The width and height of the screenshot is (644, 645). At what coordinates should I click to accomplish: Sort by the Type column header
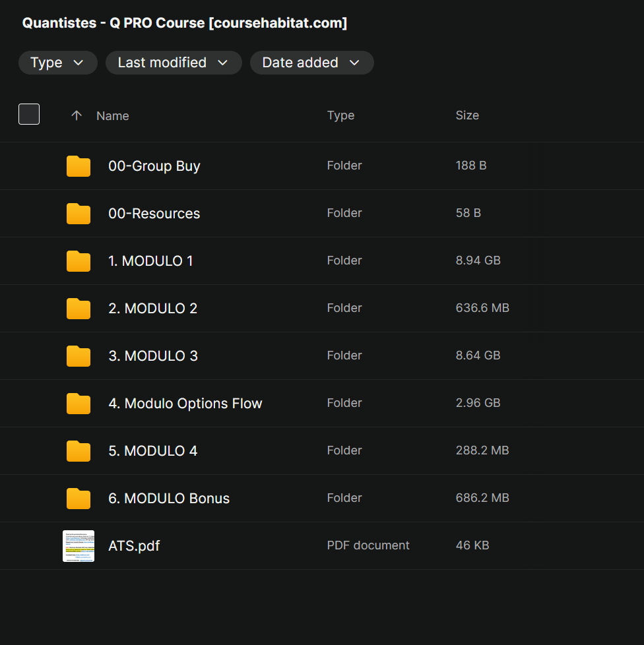click(x=340, y=115)
